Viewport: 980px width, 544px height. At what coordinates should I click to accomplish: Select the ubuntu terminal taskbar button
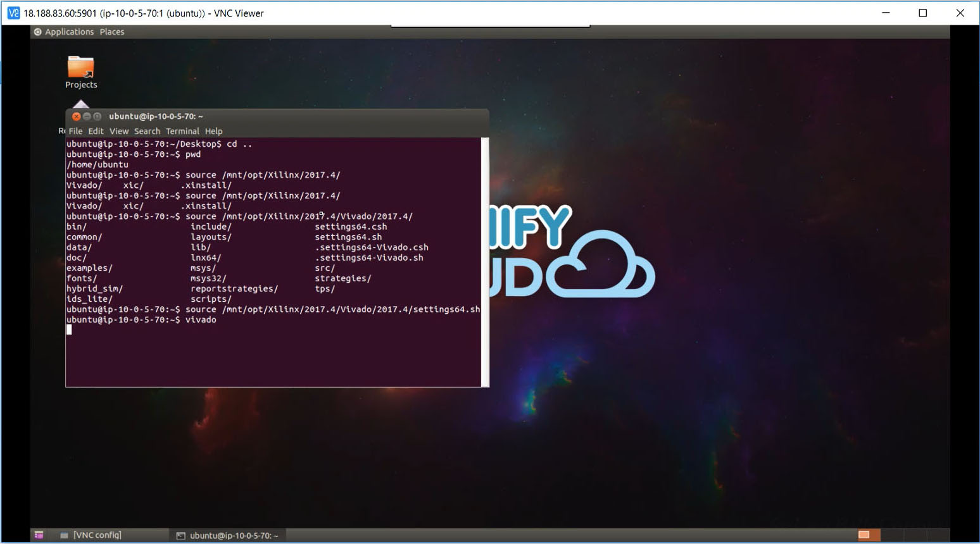pos(227,535)
